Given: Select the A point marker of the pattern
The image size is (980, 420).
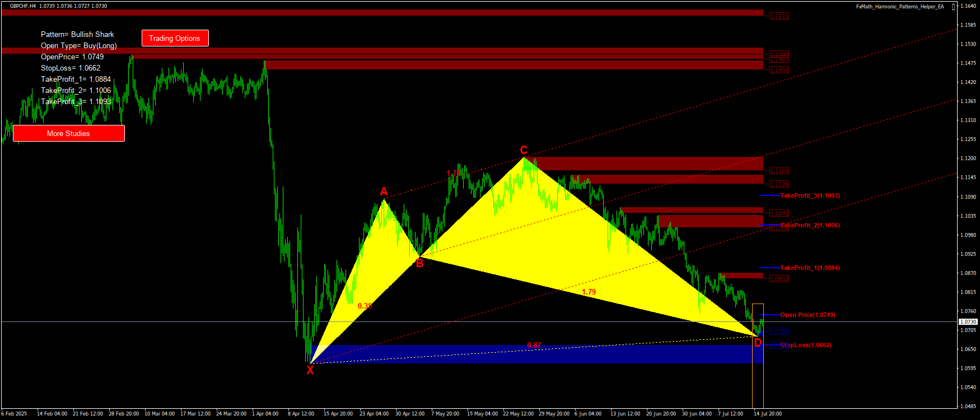Looking at the screenshot, I should 384,192.
